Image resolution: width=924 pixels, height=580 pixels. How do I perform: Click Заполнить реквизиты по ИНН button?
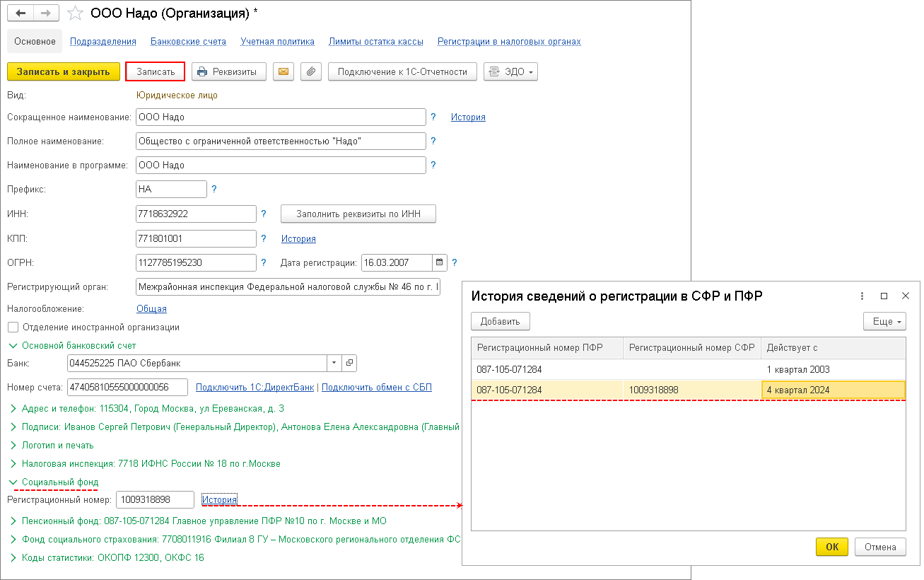pos(358,214)
